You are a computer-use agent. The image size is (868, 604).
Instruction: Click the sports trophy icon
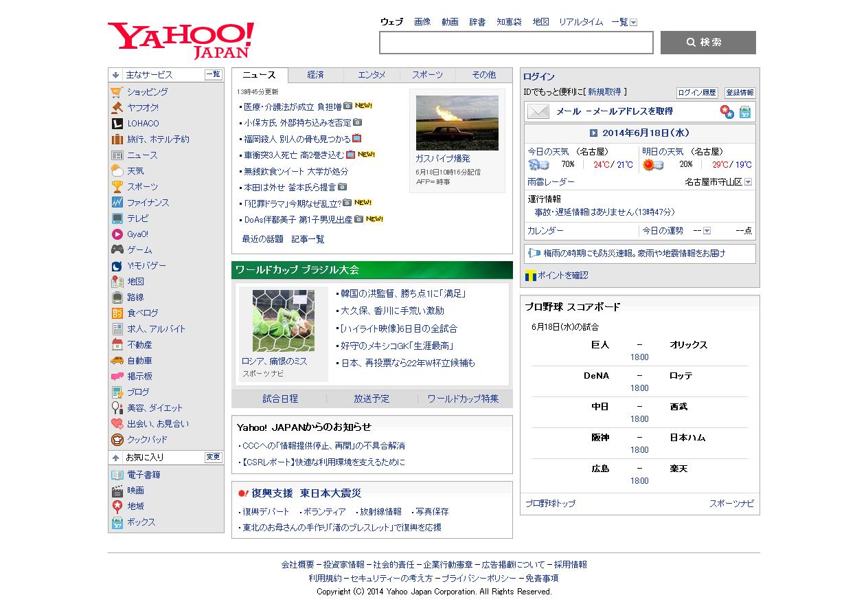(117, 187)
